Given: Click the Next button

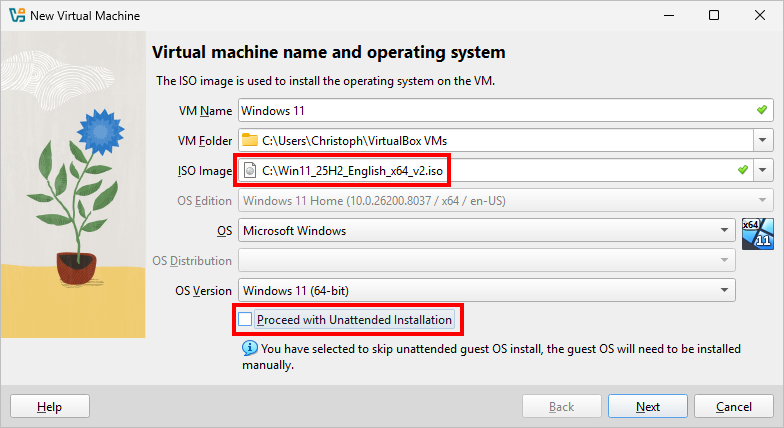Looking at the screenshot, I should [x=648, y=406].
